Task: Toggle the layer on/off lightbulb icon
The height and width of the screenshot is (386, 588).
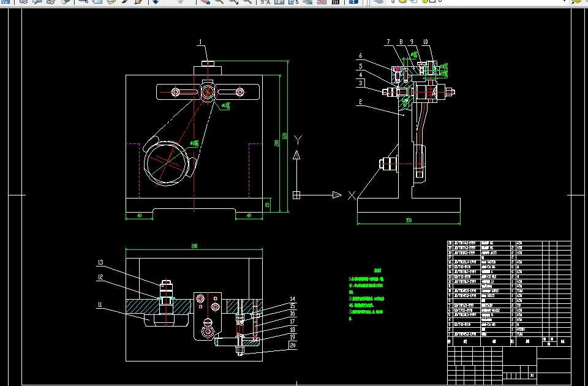Action: coord(393,1)
